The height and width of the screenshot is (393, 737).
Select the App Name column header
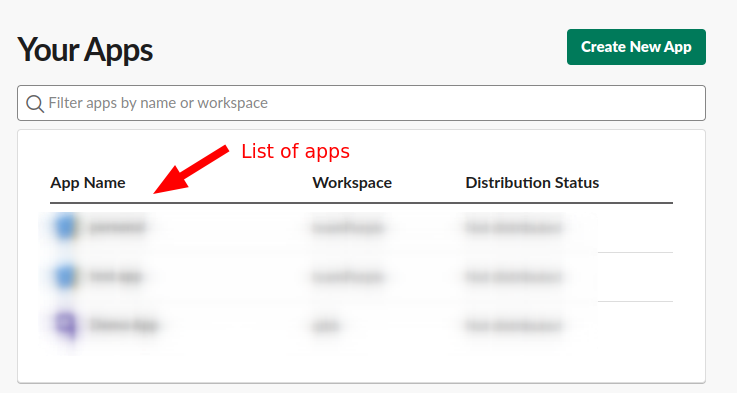[88, 183]
